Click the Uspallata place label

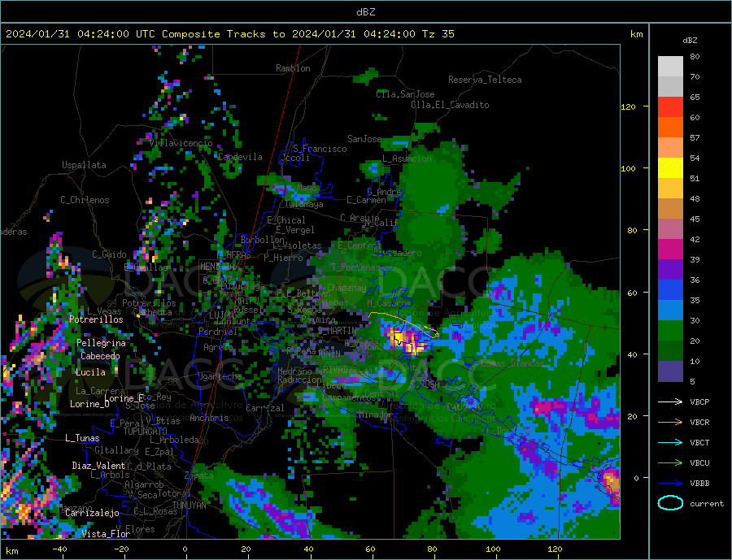pos(84,165)
